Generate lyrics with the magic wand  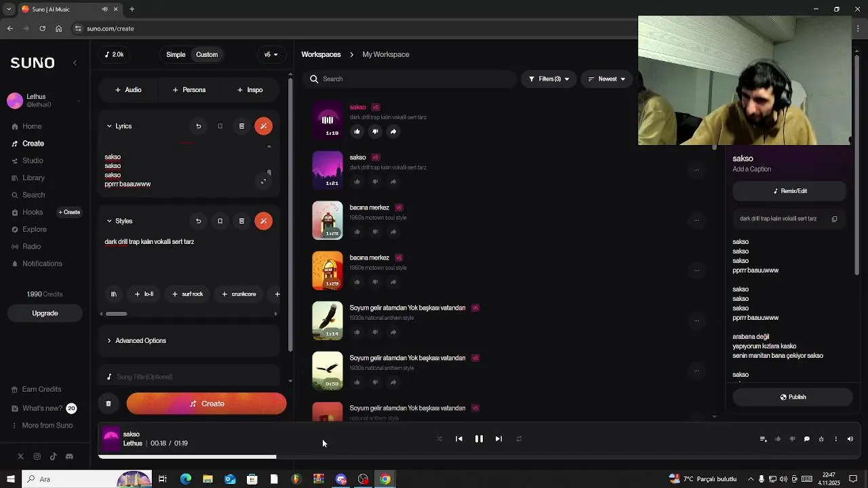[x=263, y=126]
